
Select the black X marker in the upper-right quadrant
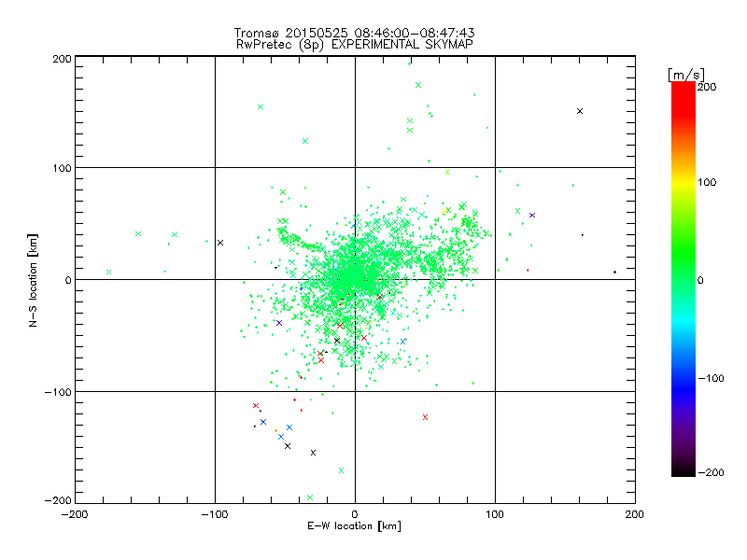coord(580,111)
